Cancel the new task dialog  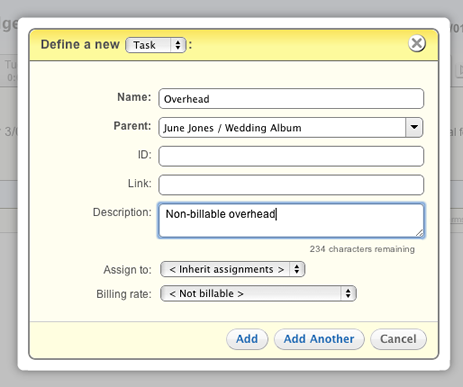tap(398, 339)
